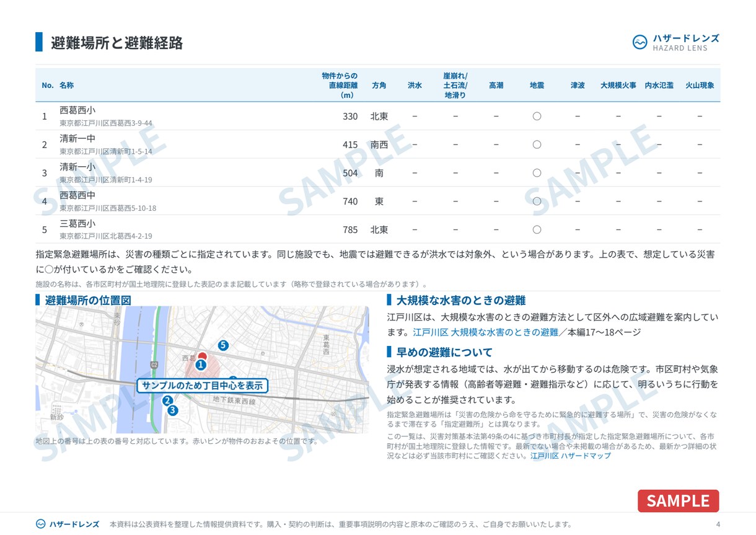Select map marker number 3
Viewport: 756px width, 535px height.
[x=173, y=410]
